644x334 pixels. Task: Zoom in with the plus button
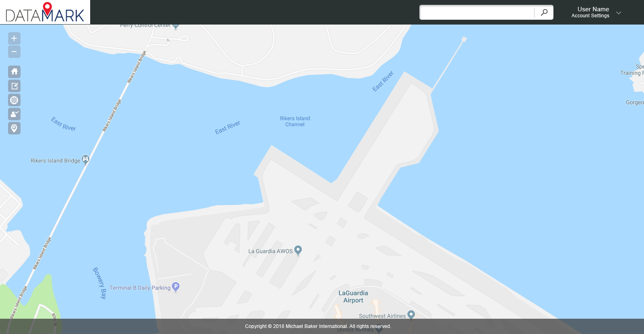point(14,38)
